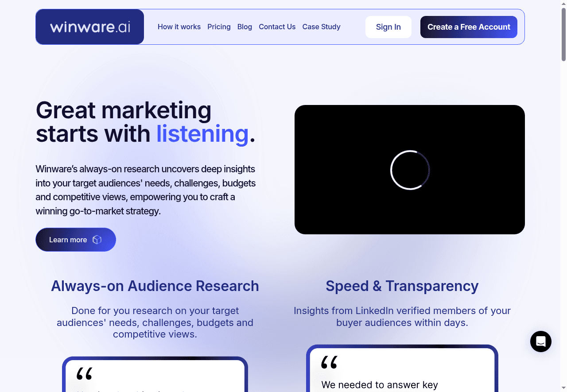Viewport: 567px width, 392px height.
Task: Click the "We needed to answer key" testimonial
Action: click(x=380, y=385)
